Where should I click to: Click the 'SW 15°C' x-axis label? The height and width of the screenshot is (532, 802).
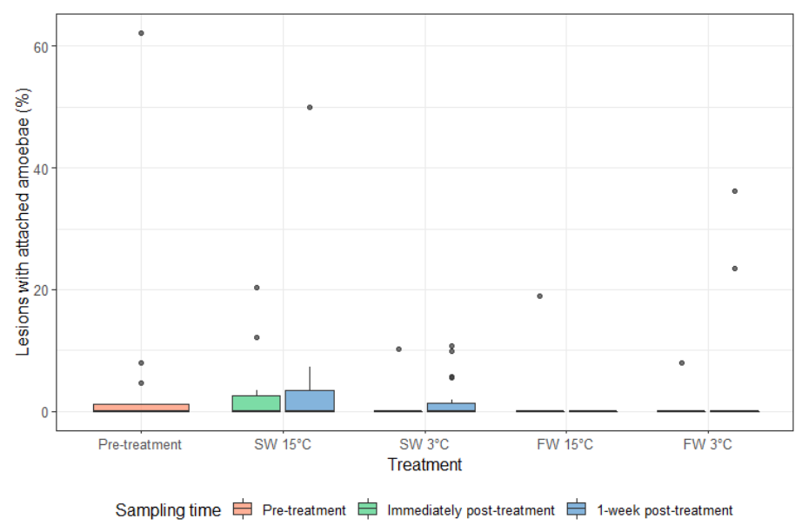[x=283, y=445]
